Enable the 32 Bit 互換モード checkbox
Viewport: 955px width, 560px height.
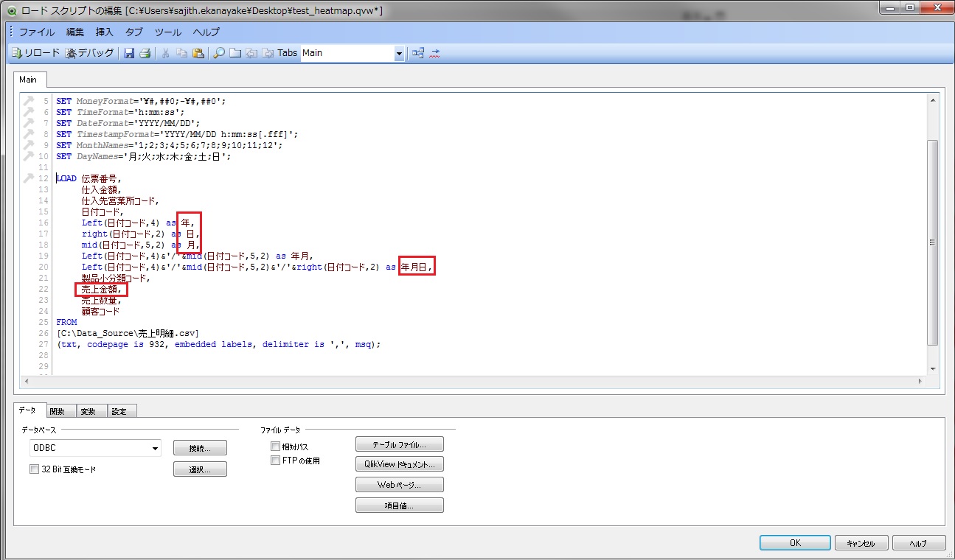[x=35, y=469]
